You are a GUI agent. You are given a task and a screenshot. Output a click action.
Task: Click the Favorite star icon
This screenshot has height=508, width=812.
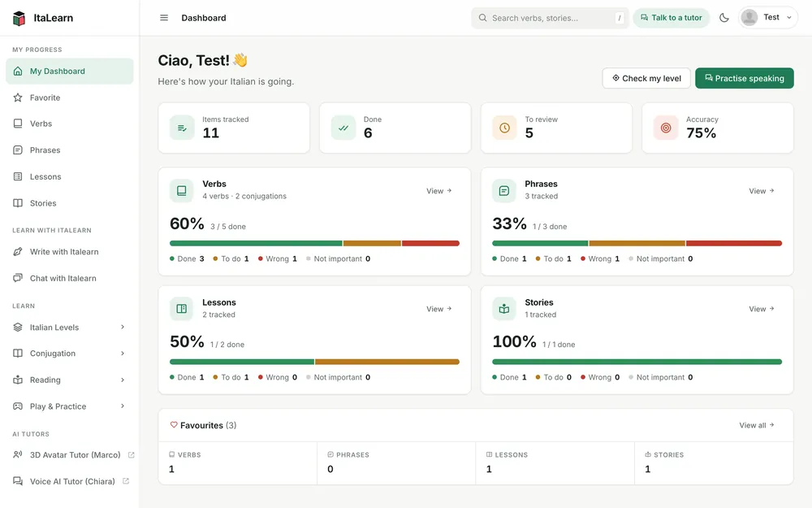pos(18,98)
